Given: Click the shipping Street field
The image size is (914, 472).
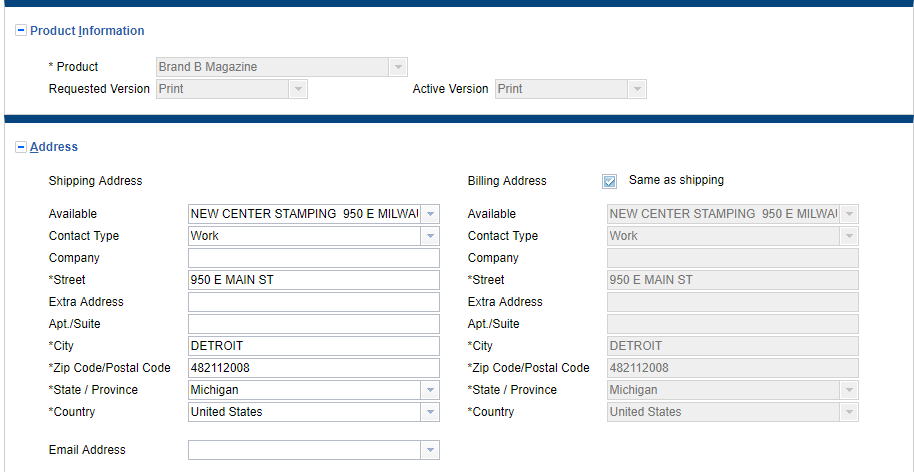Looking at the screenshot, I should (313, 280).
